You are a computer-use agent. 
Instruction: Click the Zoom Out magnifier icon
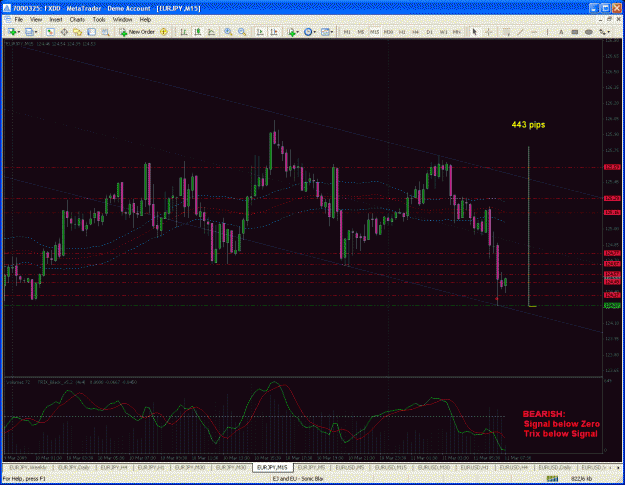[x=242, y=32]
